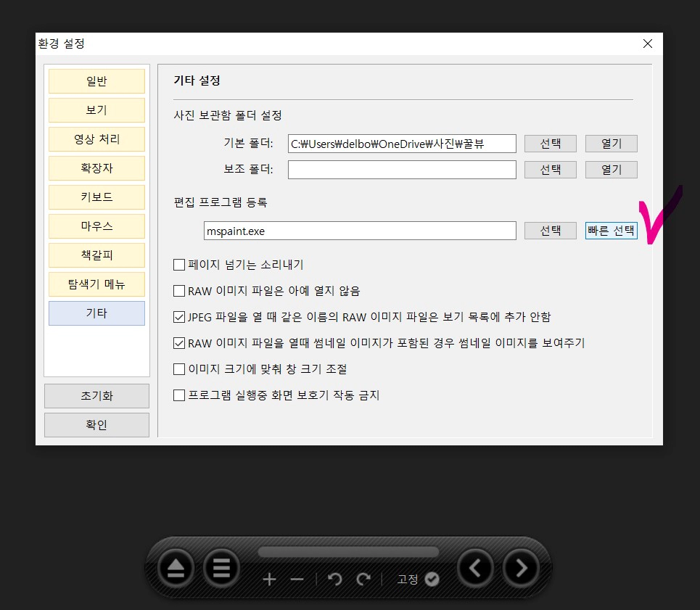Click 빠른 선택 next to the editor program field
700x610 pixels.
(x=611, y=229)
